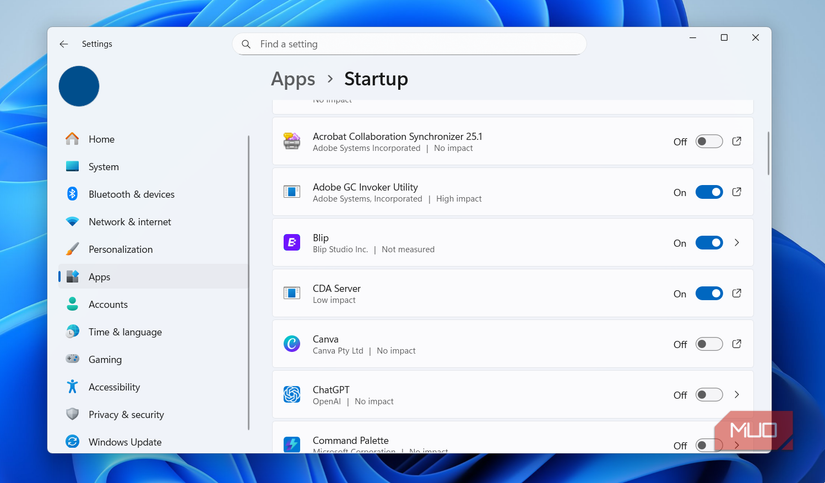Open external link for CDA Server
This screenshot has width=825, height=483.
click(737, 293)
